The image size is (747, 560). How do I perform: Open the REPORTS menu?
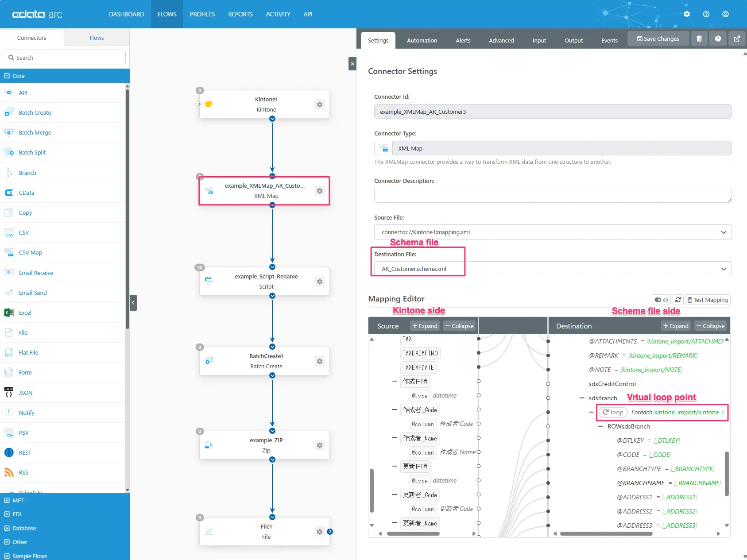tap(240, 14)
